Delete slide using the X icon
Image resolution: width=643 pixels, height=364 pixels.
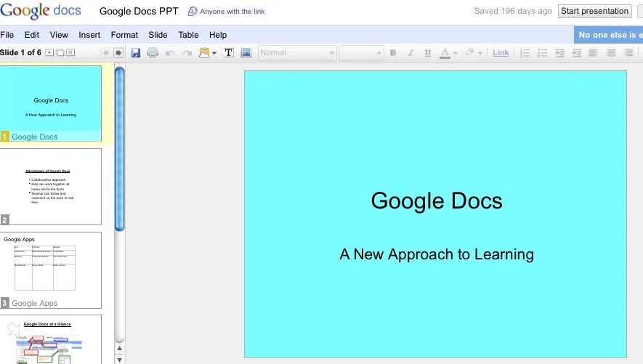point(70,52)
